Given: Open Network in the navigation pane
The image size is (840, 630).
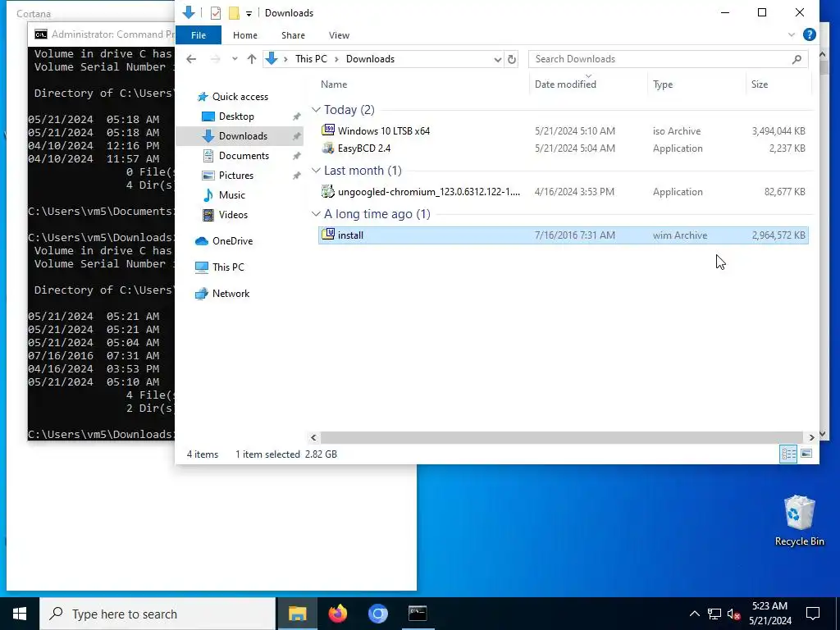Looking at the screenshot, I should (231, 294).
